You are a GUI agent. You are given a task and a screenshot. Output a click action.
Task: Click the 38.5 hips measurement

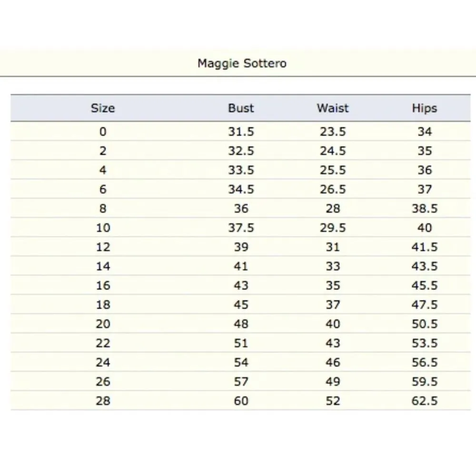coord(424,208)
